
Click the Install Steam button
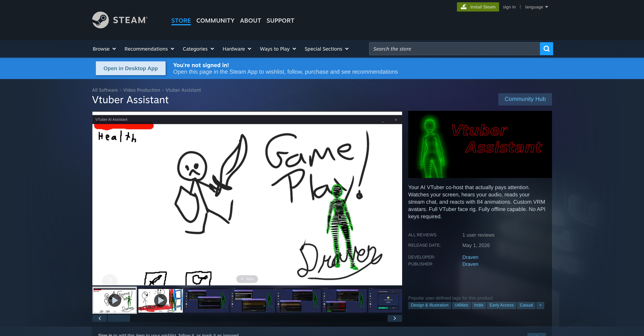click(x=478, y=7)
